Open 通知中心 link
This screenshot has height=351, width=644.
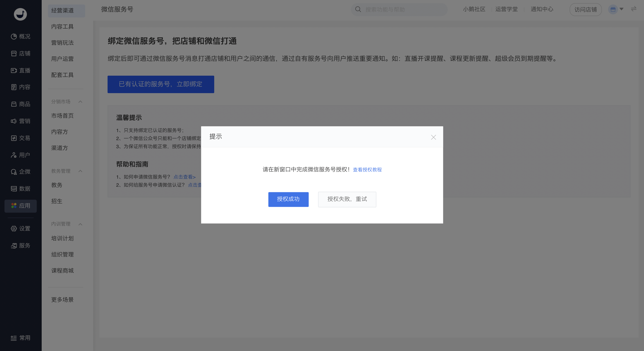tap(542, 9)
